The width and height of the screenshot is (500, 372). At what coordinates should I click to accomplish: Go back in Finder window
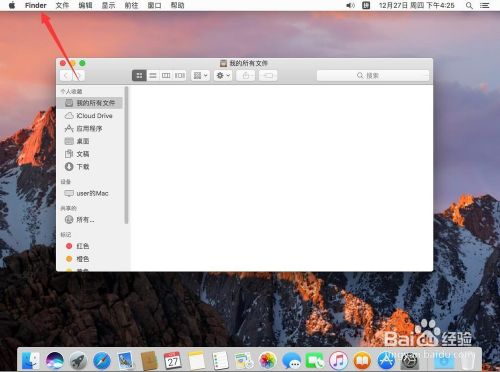point(66,76)
